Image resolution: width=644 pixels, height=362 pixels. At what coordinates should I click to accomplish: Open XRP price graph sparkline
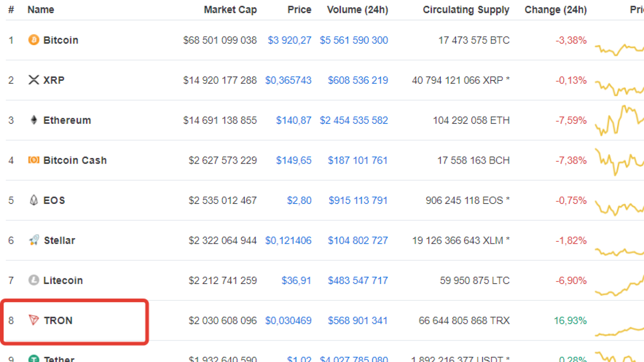tap(619, 88)
